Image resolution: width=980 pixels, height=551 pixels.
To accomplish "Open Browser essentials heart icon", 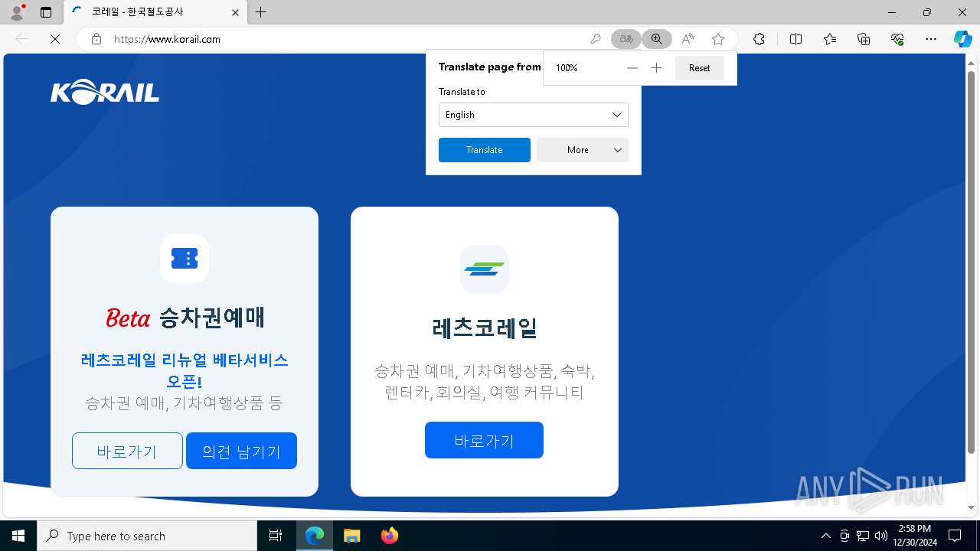I will [897, 39].
